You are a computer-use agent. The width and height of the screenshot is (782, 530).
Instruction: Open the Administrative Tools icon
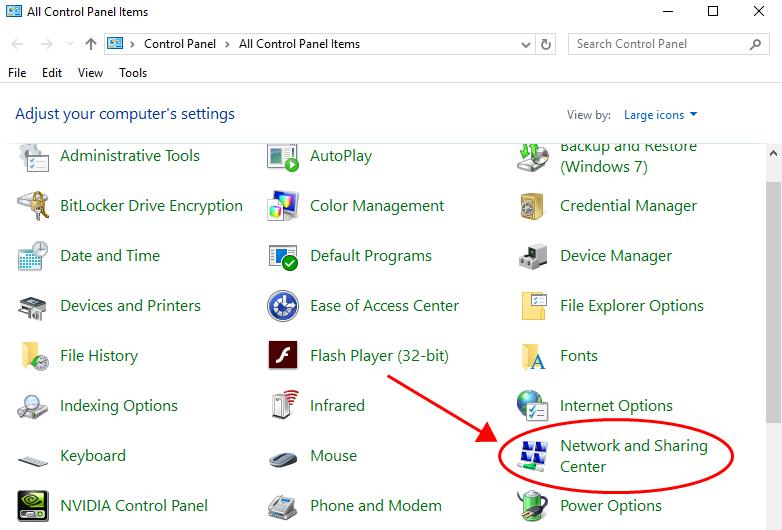pyautogui.click(x=34, y=157)
